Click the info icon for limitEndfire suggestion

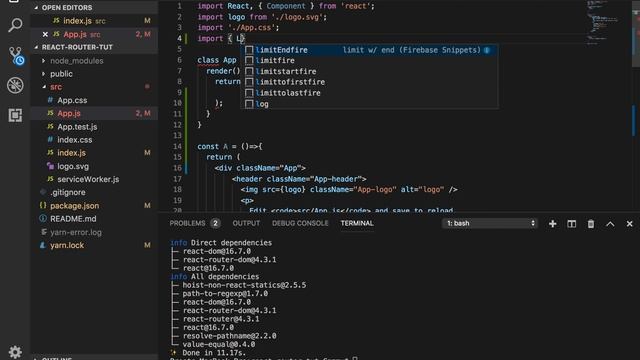487,50
